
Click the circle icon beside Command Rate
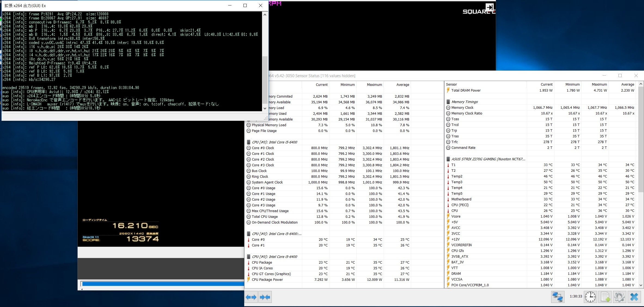click(x=448, y=148)
